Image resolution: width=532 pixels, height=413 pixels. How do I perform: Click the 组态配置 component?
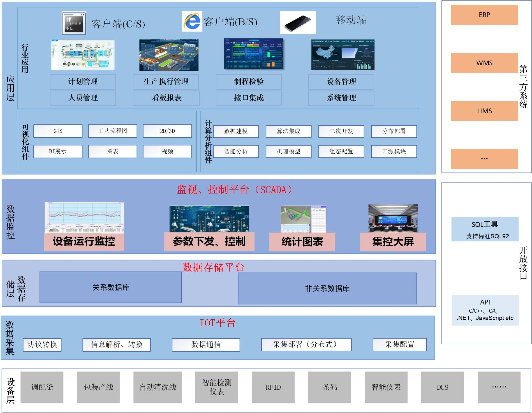[341, 151]
